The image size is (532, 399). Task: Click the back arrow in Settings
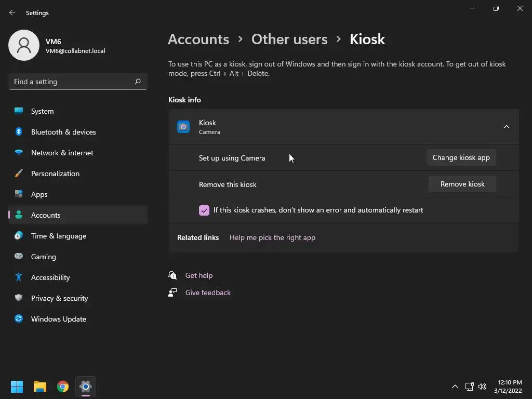click(x=12, y=12)
